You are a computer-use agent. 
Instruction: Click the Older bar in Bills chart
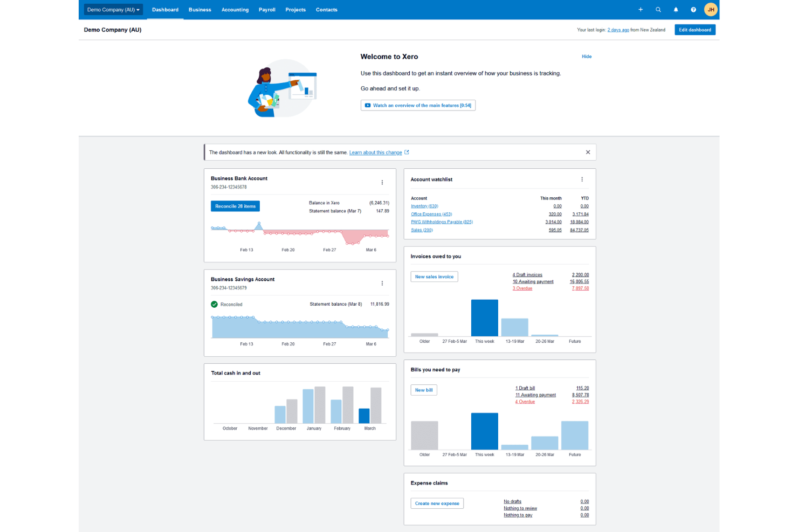coord(424,436)
